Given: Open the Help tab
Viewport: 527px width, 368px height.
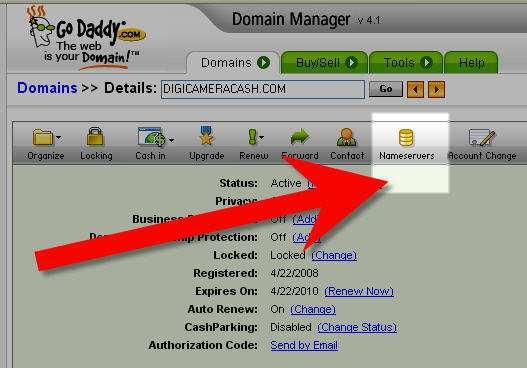Looking at the screenshot, I should point(471,63).
